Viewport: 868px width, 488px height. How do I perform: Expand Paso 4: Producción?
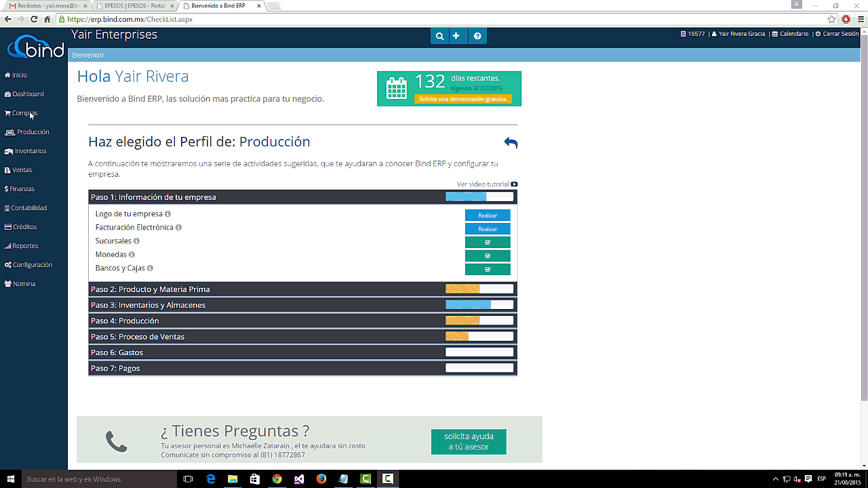[x=302, y=321]
